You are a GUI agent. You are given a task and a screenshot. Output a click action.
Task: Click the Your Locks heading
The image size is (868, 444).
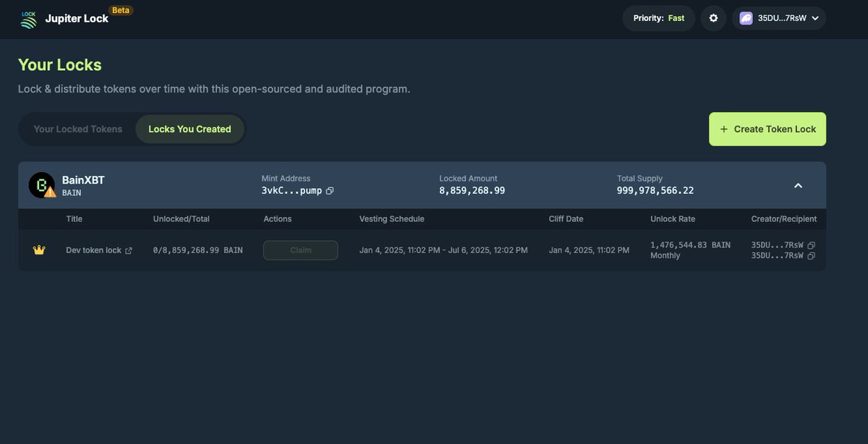coord(60,65)
